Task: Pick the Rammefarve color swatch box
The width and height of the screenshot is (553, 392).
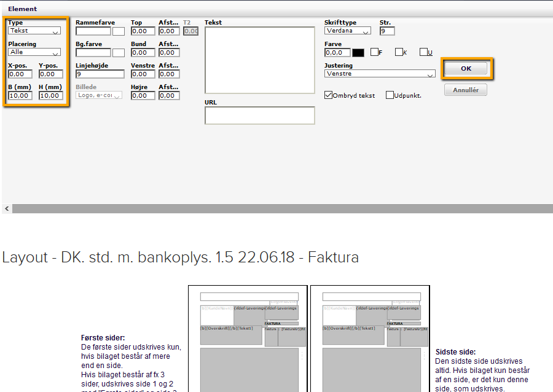Action: click(119, 31)
